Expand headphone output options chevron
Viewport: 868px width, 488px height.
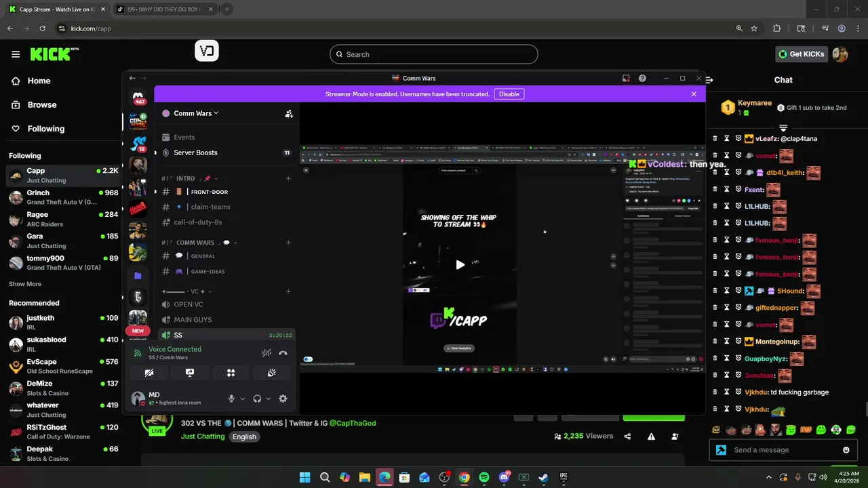pyautogui.click(x=269, y=399)
